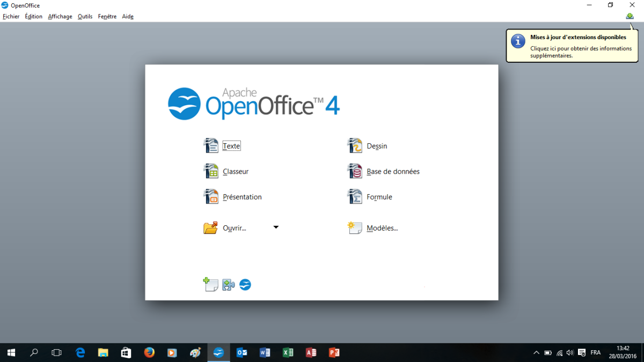The width and height of the screenshot is (644, 362).
Task: Click the active OpenOffice taskbar icon
Action: tap(218, 352)
